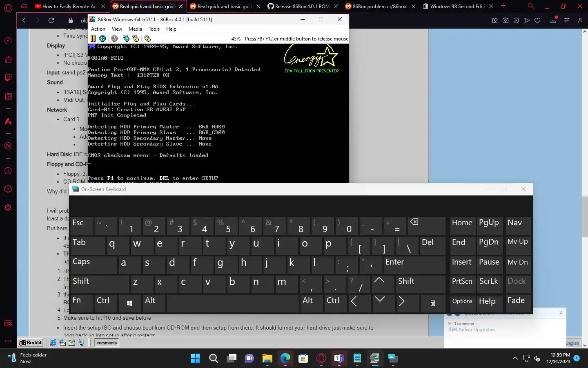
Task: Open a new browser tab with plus icon
Action: pyautogui.click(x=503, y=6)
